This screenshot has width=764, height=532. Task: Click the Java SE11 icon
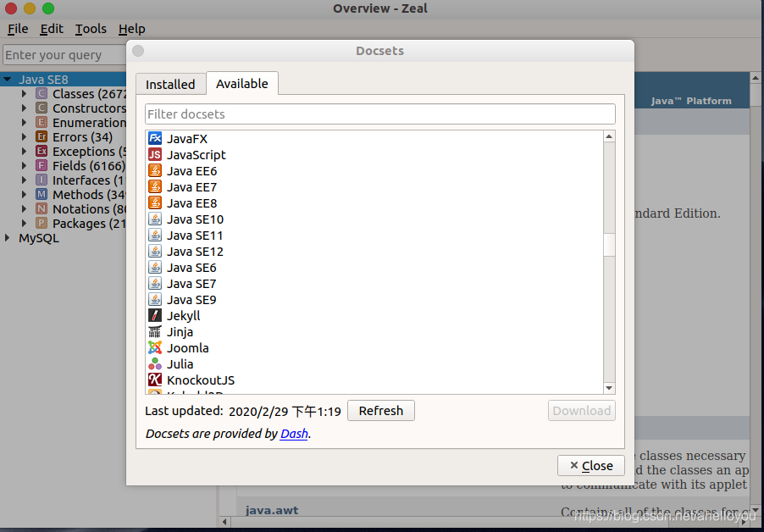(155, 235)
